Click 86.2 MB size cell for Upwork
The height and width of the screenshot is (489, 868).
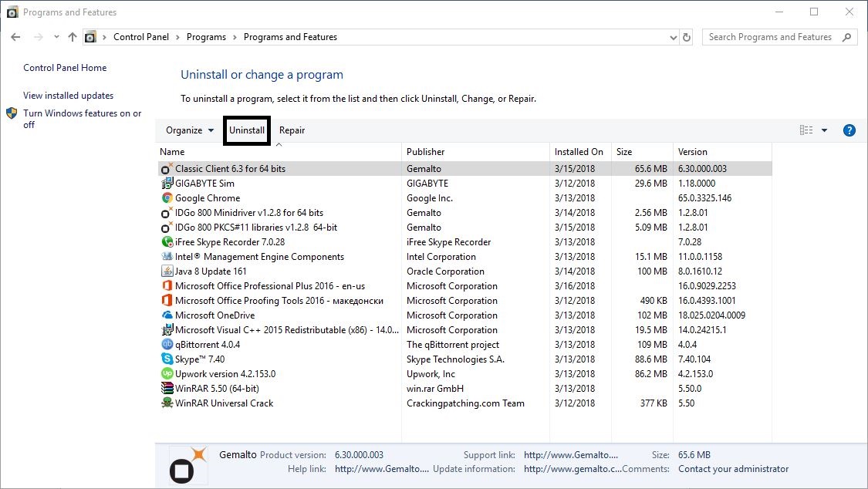[x=650, y=373]
